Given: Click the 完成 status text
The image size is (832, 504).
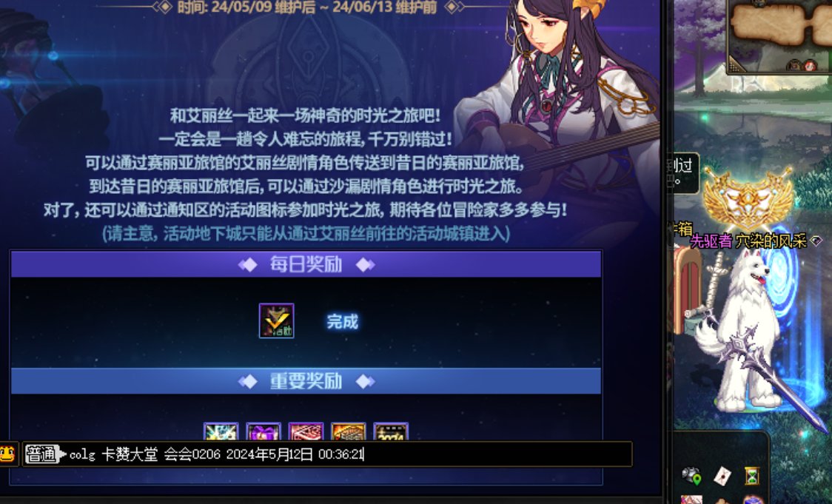Looking at the screenshot, I should click(x=342, y=321).
